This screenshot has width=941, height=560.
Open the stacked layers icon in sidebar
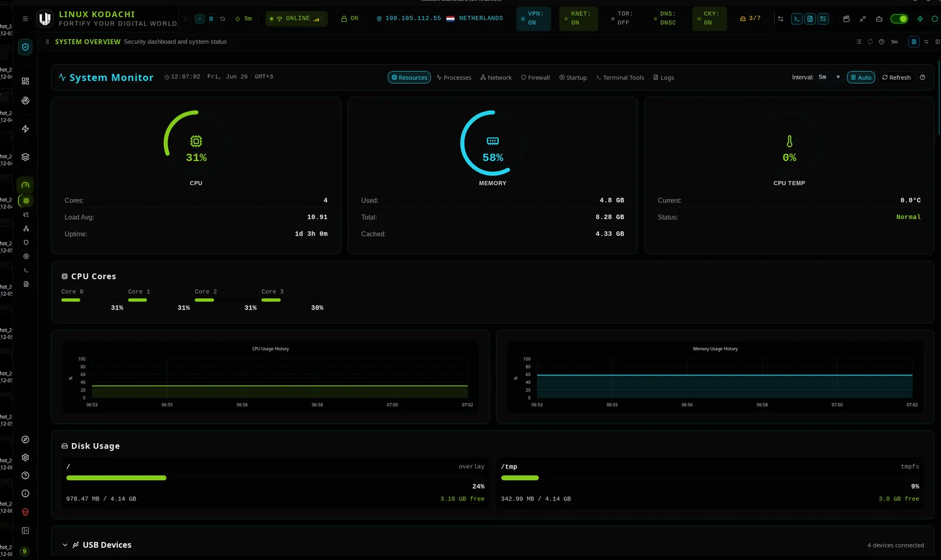click(25, 157)
